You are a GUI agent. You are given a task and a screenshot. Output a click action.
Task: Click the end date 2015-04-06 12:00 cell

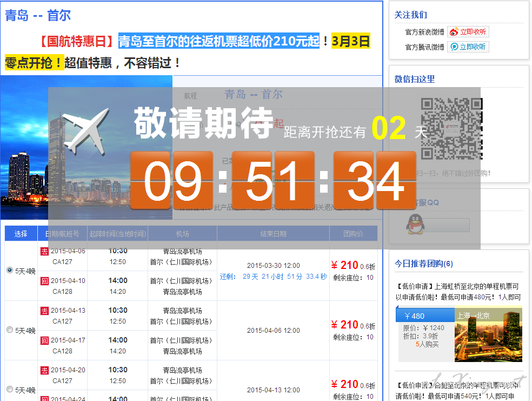273,330
